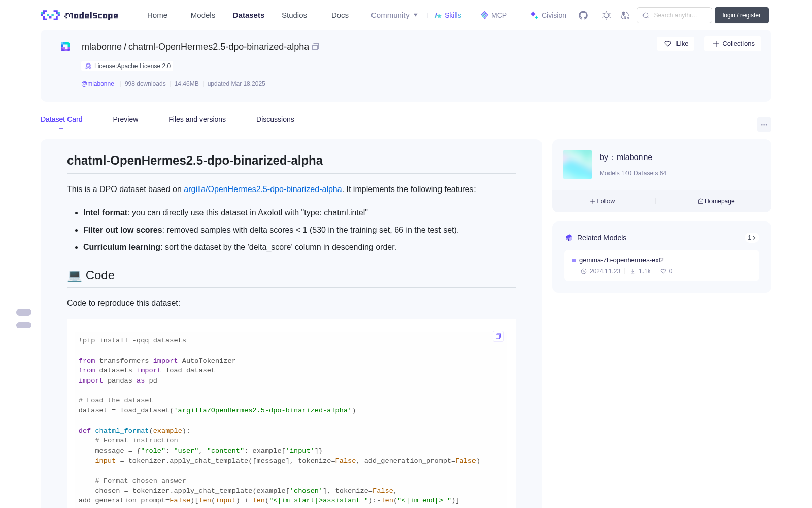Open argilla/OpenHermes2.5-dpo-binarized-alpha link
The width and height of the screenshot is (812, 508).
tap(263, 189)
